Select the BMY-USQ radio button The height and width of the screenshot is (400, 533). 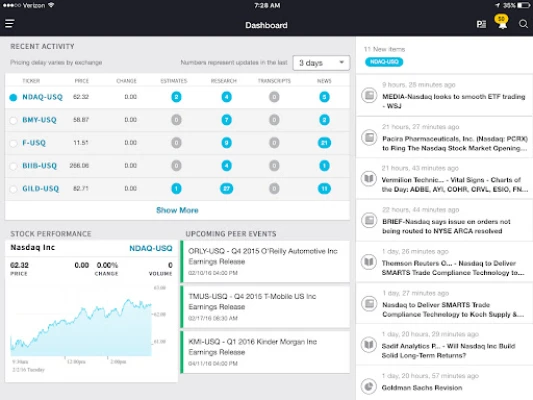tap(13, 120)
